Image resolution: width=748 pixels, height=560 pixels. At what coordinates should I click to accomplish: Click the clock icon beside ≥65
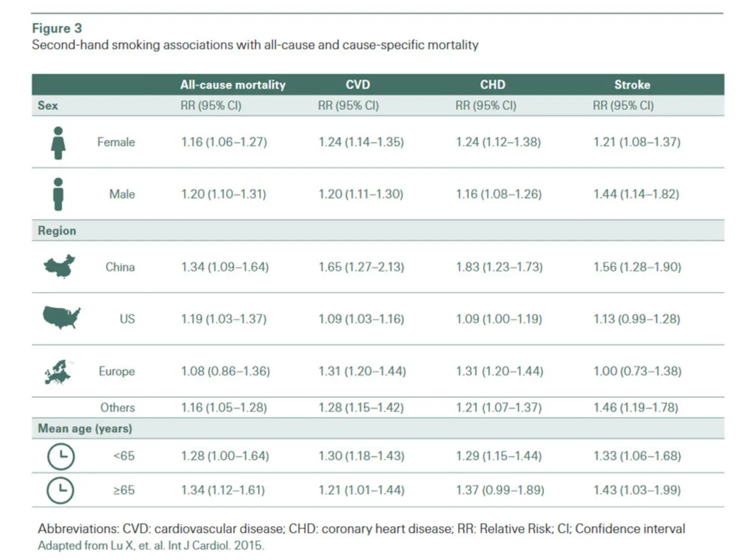point(60,490)
